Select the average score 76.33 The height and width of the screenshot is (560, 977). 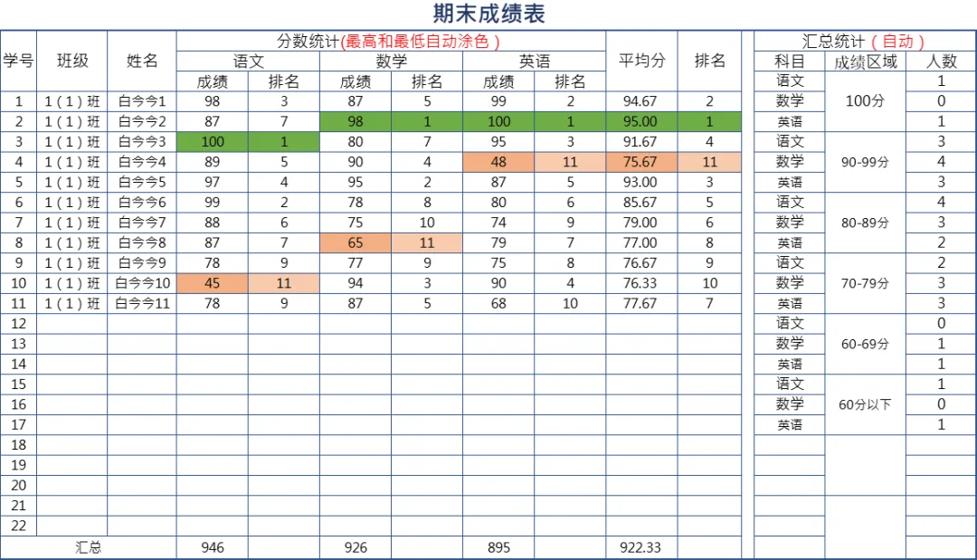[x=641, y=283]
